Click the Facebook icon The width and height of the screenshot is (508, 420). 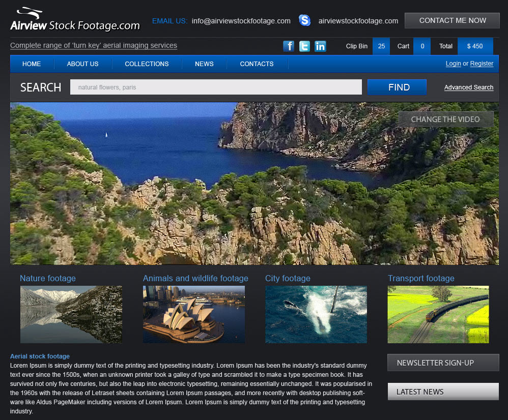tap(289, 46)
